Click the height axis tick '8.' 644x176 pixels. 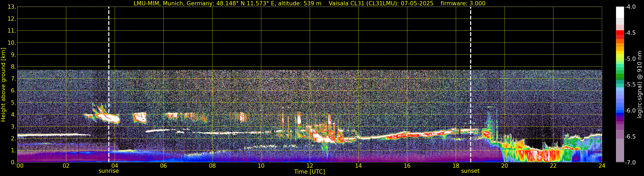click(13, 67)
